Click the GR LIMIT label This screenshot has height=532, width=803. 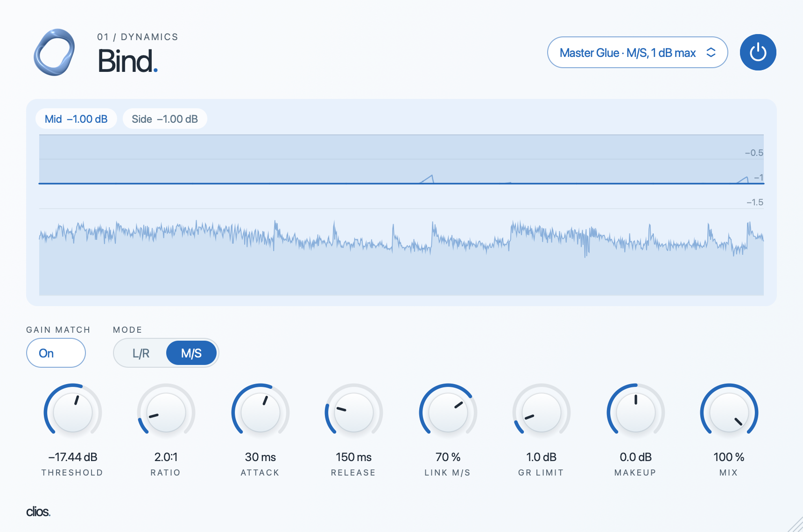[541, 472]
